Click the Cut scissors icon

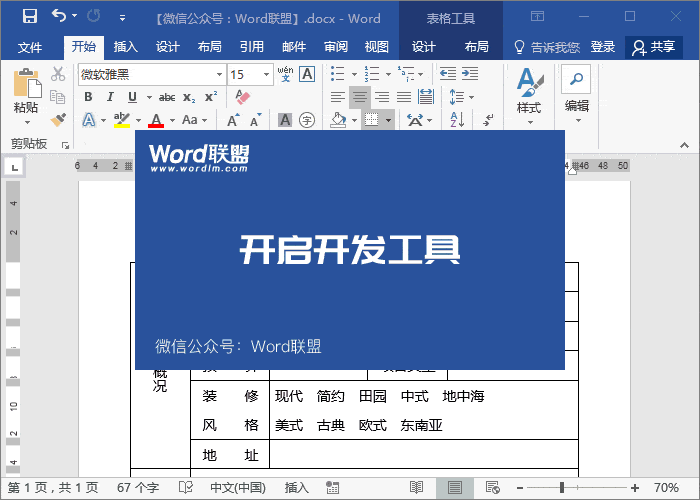(58, 74)
